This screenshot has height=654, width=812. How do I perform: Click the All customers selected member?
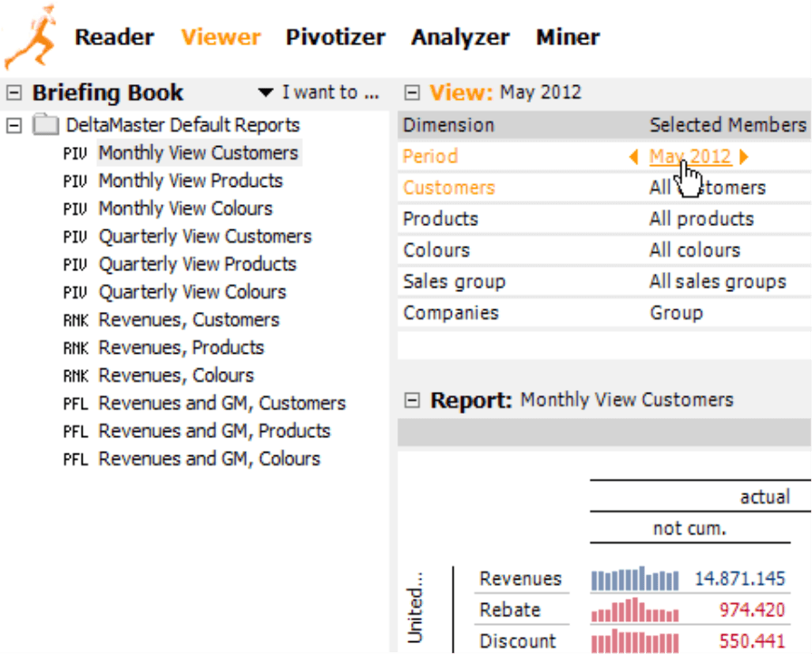[x=708, y=188]
